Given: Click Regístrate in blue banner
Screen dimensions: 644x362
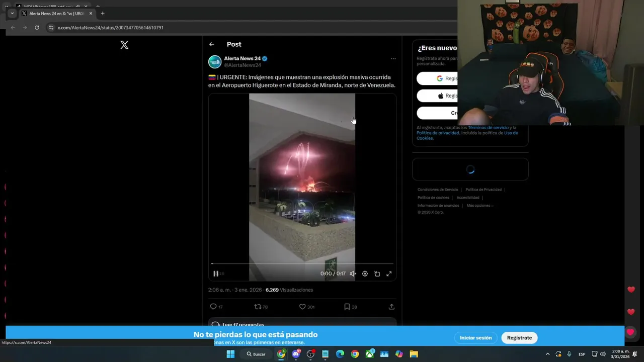Looking at the screenshot, I should pyautogui.click(x=519, y=338).
